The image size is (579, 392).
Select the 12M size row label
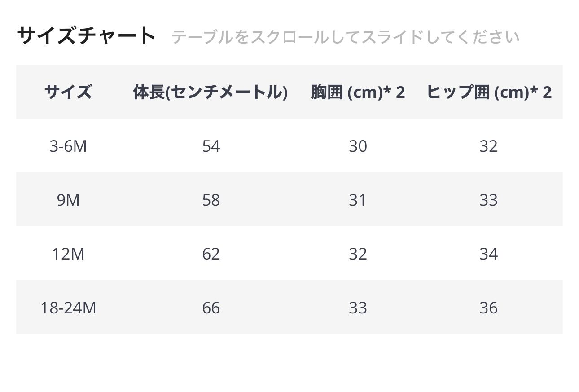(x=68, y=254)
